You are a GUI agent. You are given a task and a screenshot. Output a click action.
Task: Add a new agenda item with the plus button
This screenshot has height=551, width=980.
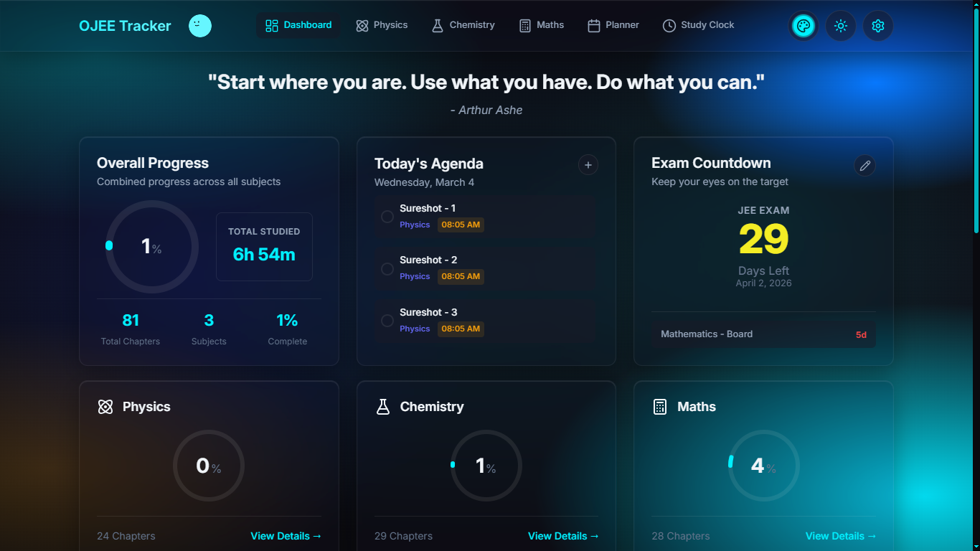click(588, 165)
